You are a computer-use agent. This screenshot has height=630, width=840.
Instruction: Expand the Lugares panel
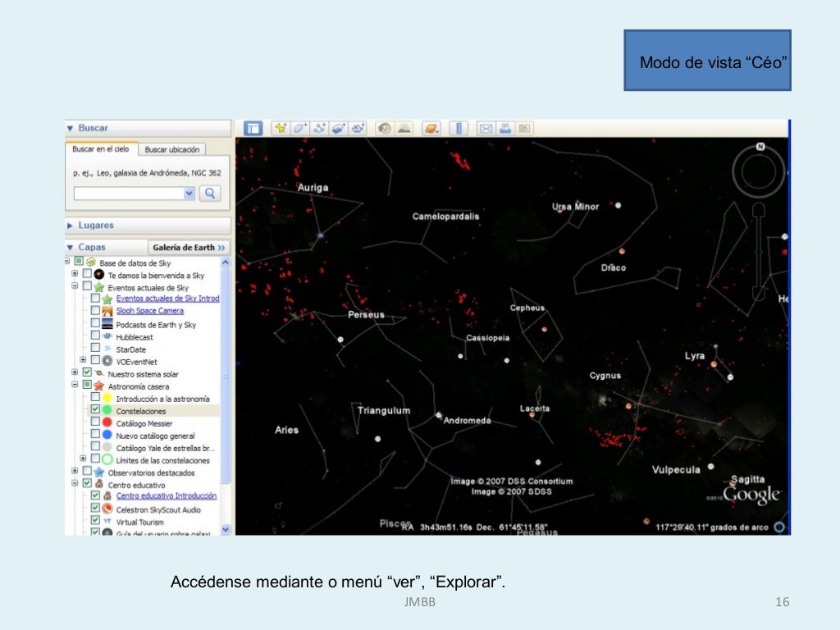pyautogui.click(x=71, y=226)
